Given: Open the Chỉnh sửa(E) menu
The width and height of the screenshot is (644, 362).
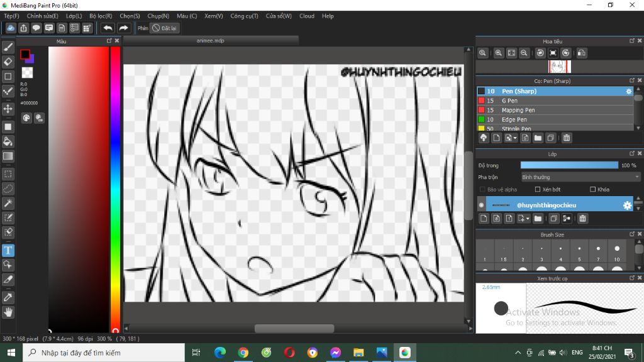Looking at the screenshot, I should tap(42, 16).
